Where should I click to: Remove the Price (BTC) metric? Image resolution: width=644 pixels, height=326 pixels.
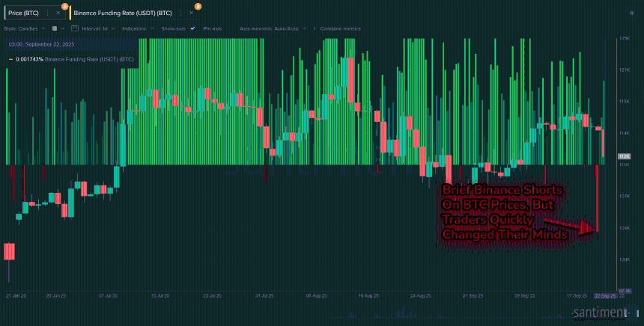coord(58,13)
